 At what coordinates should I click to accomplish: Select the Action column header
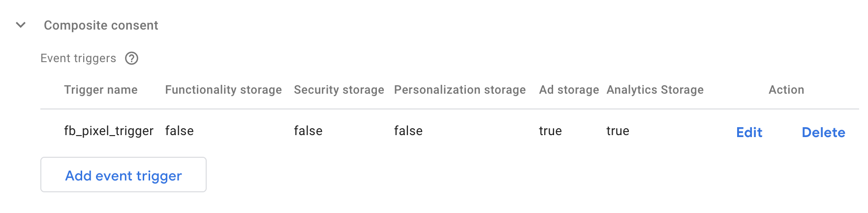786,90
